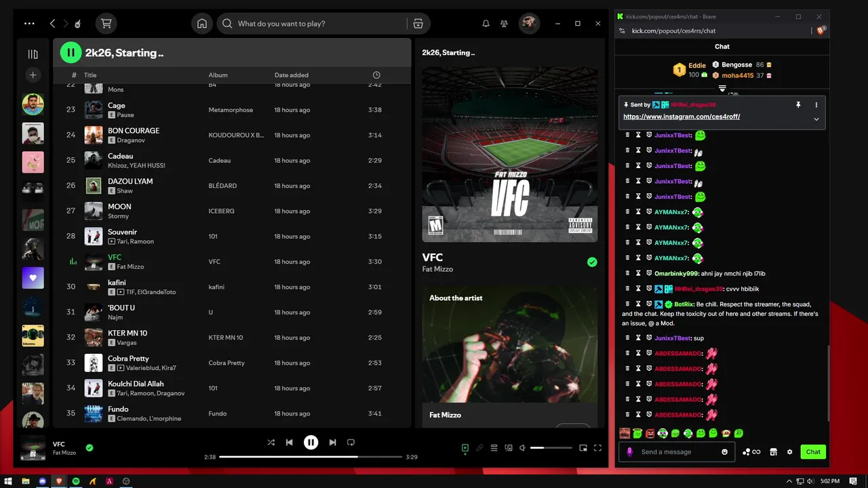Open emoji picker in chat input
868x488 pixels.
coord(725,452)
